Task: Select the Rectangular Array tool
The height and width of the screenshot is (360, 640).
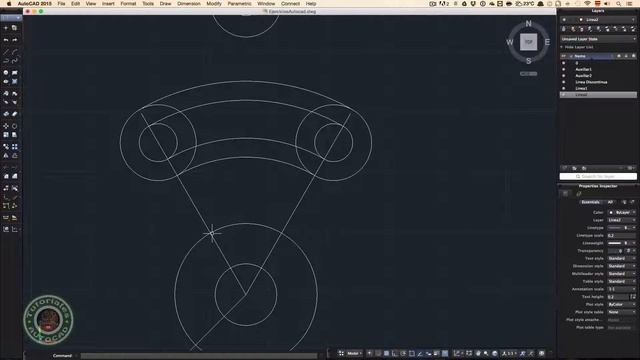Action: click(15, 147)
